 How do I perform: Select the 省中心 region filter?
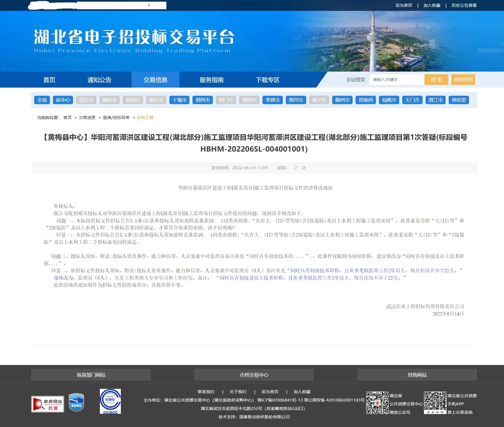click(x=63, y=100)
